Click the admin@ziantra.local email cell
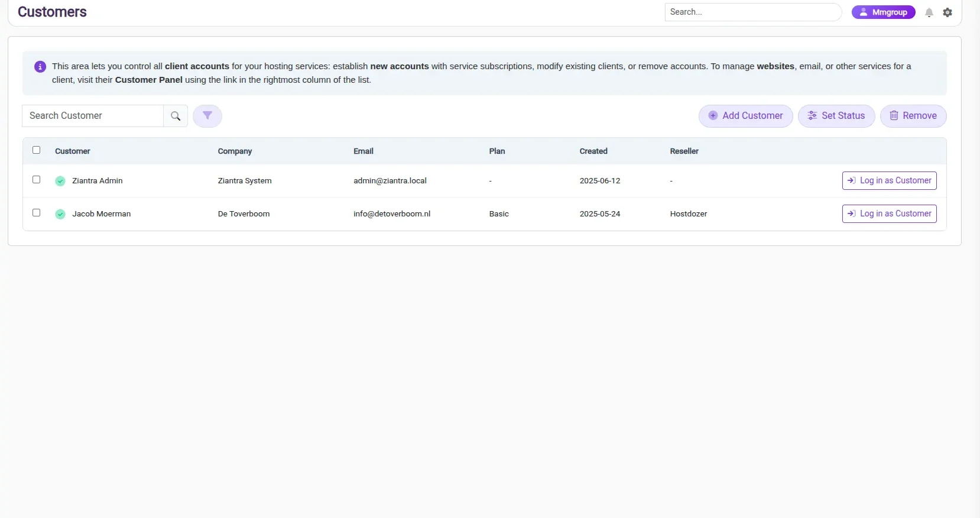 [390, 181]
